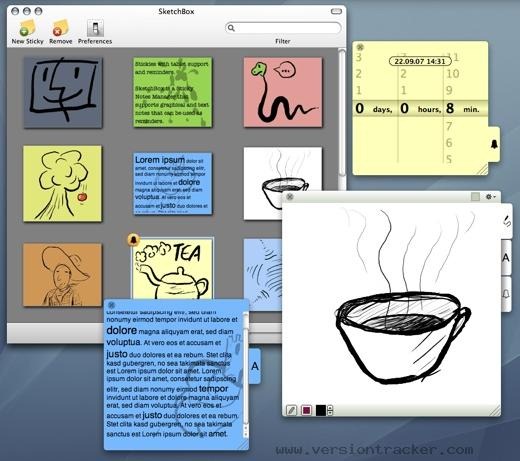Click the large word "tempor" in blue sticky

point(213,389)
